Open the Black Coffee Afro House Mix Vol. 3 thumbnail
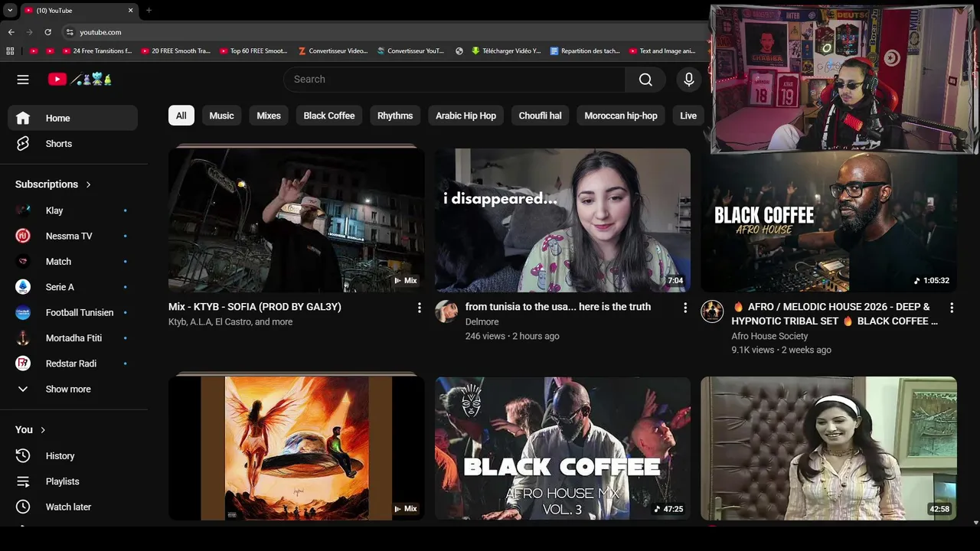The height and width of the screenshot is (551, 980). [563, 448]
